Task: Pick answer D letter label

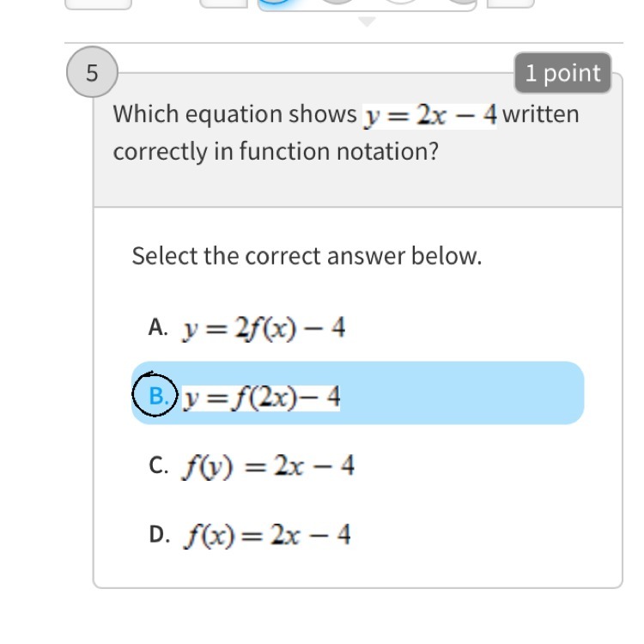Action: tap(157, 534)
